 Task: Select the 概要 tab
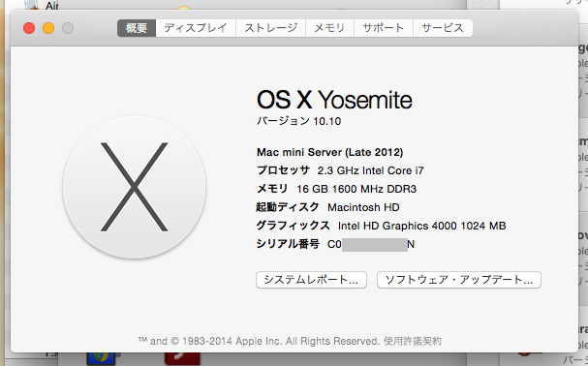pos(137,28)
